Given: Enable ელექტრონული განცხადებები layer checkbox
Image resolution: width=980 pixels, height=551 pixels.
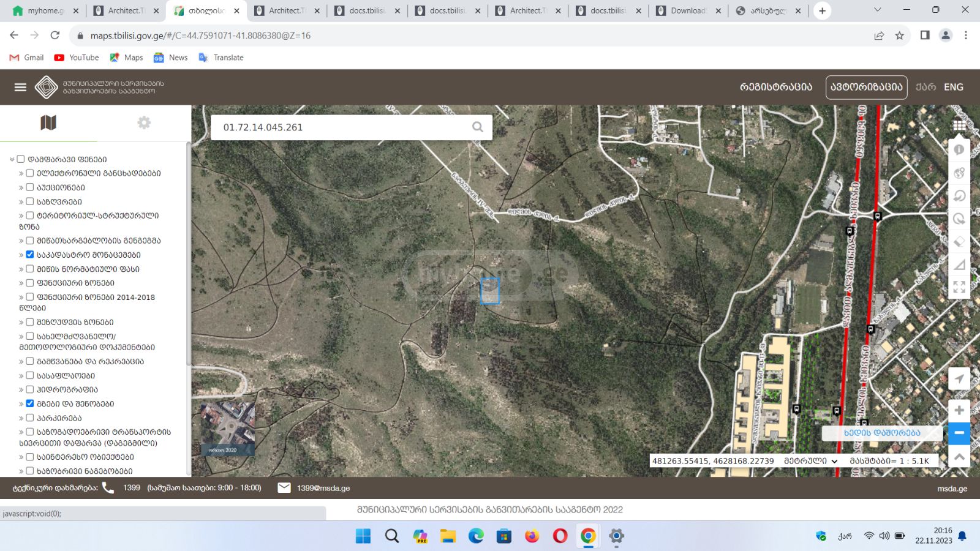Looking at the screenshot, I should [x=29, y=173].
